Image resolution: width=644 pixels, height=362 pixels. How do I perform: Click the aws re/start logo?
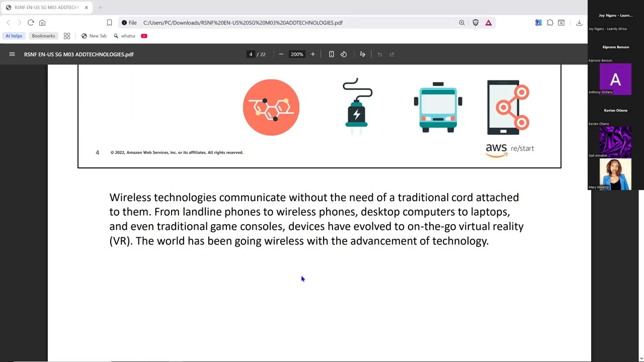[510, 150]
